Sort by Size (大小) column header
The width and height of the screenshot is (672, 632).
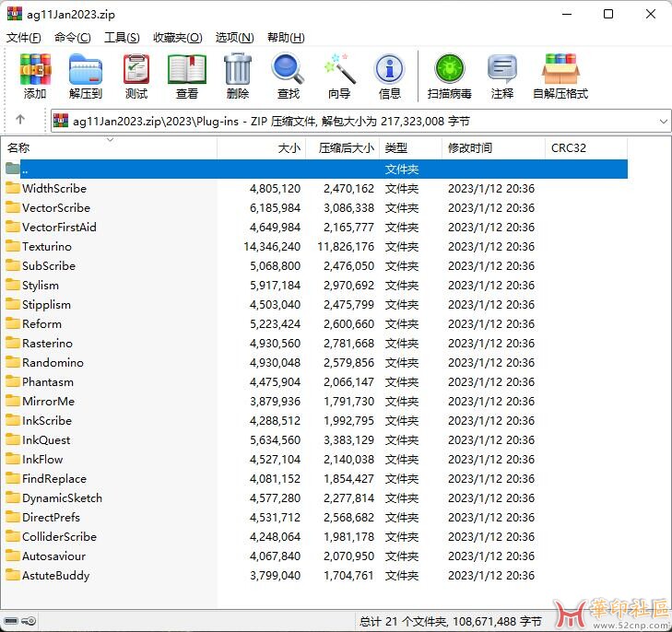pyautogui.click(x=262, y=148)
